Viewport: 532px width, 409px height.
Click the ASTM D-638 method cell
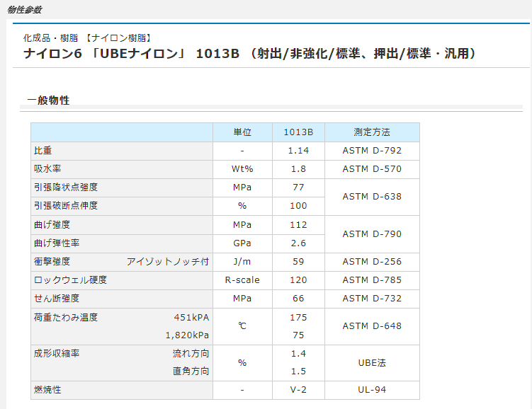pos(372,197)
